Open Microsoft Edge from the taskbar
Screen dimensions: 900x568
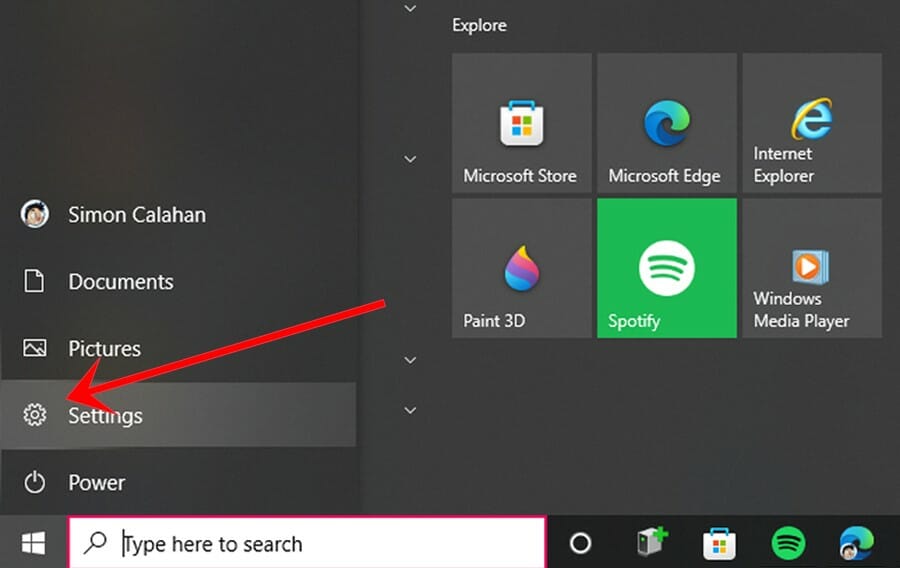tap(856, 543)
